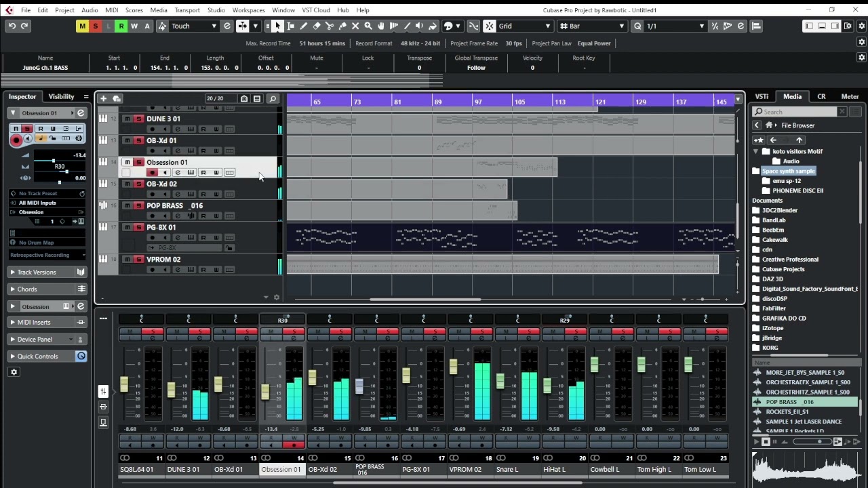
Task: Click All MIDI Inputs routing field
Action: pos(47,203)
